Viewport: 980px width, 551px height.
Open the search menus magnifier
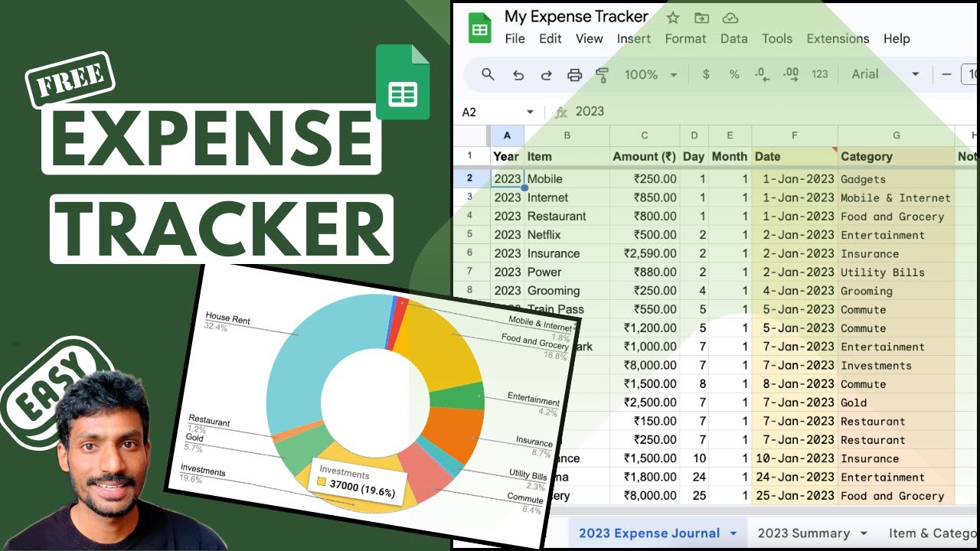click(x=488, y=74)
